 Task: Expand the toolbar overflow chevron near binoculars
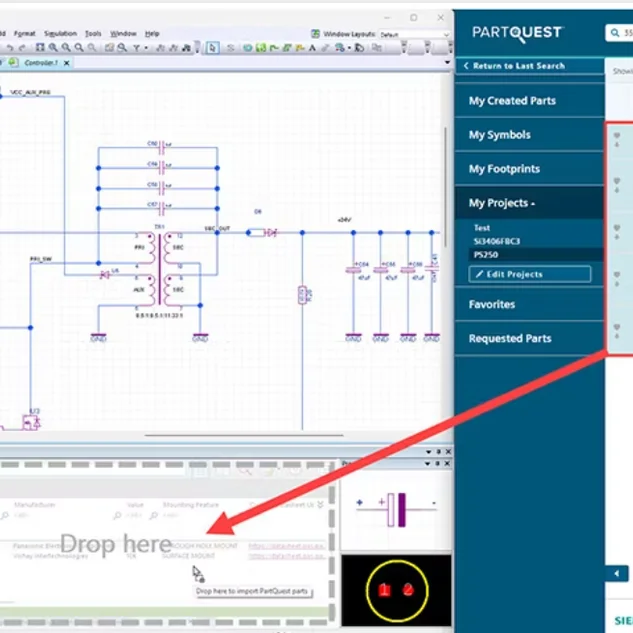pyautogui.click(x=197, y=48)
